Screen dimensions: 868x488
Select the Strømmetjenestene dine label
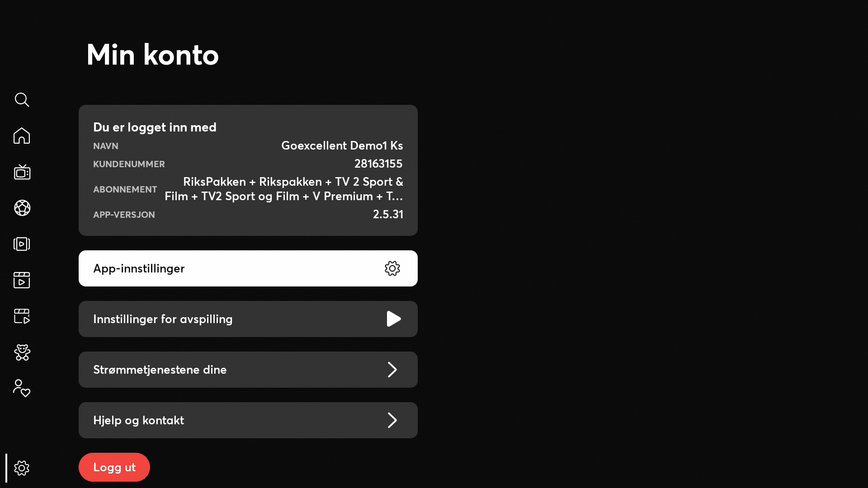(160, 370)
